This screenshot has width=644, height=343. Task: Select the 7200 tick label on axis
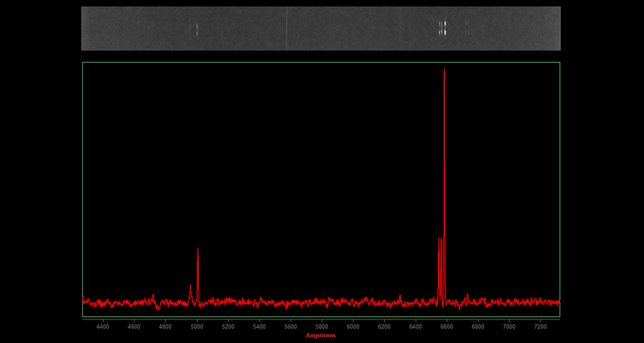tap(540, 327)
